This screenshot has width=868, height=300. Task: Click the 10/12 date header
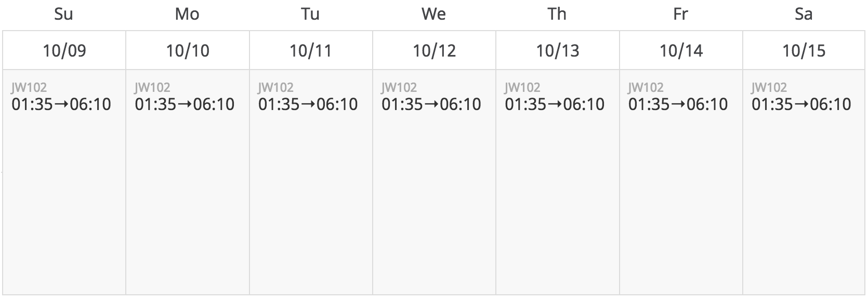pyautogui.click(x=435, y=50)
